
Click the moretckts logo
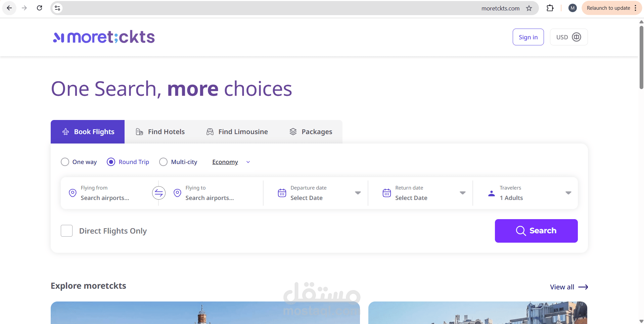point(104,37)
